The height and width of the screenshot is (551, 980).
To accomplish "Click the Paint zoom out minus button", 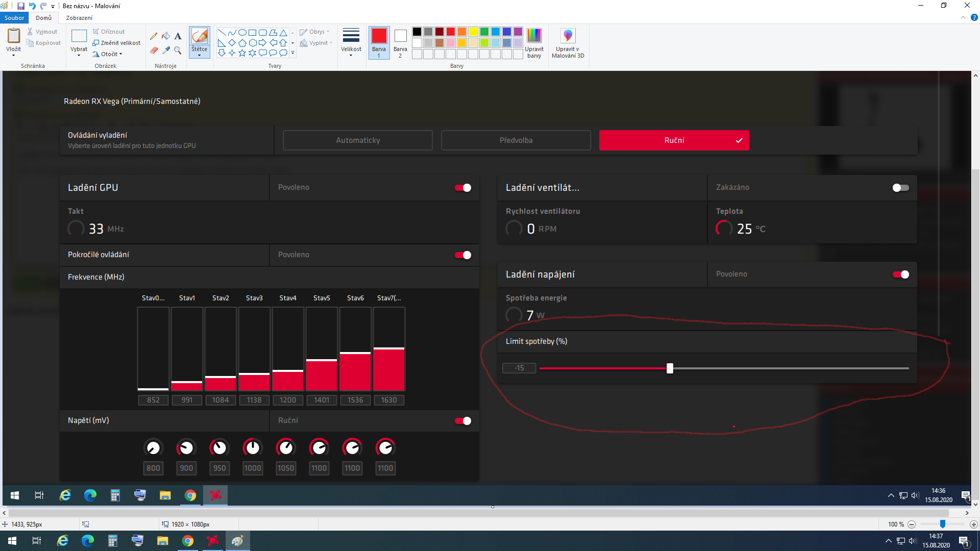I will [x=912, y=524].
